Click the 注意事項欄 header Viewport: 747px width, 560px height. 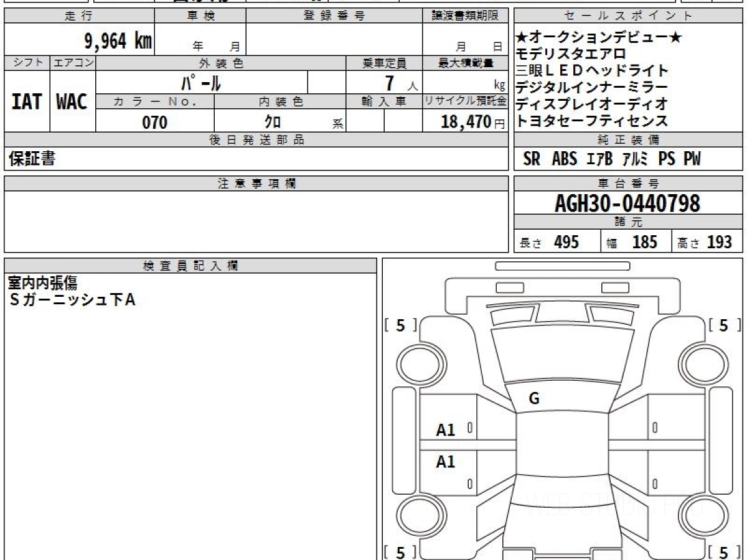pyautogui.click(x=256, y=184)
